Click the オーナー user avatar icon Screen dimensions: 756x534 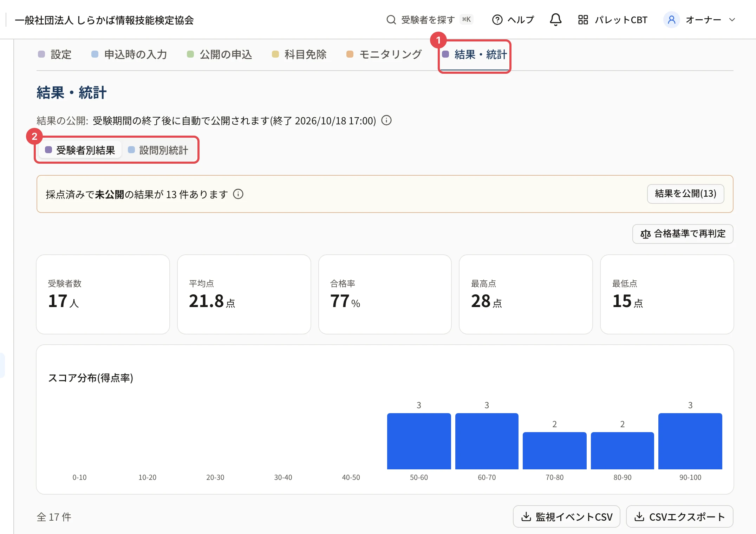click(671, 20)
